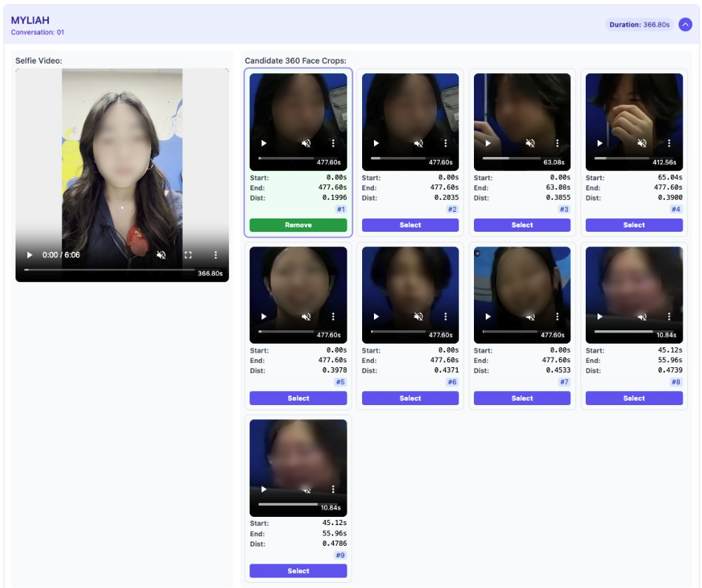Open more options on crop #1
The width and height of the screenshot is (702, 588).
[x=333, y=144]
